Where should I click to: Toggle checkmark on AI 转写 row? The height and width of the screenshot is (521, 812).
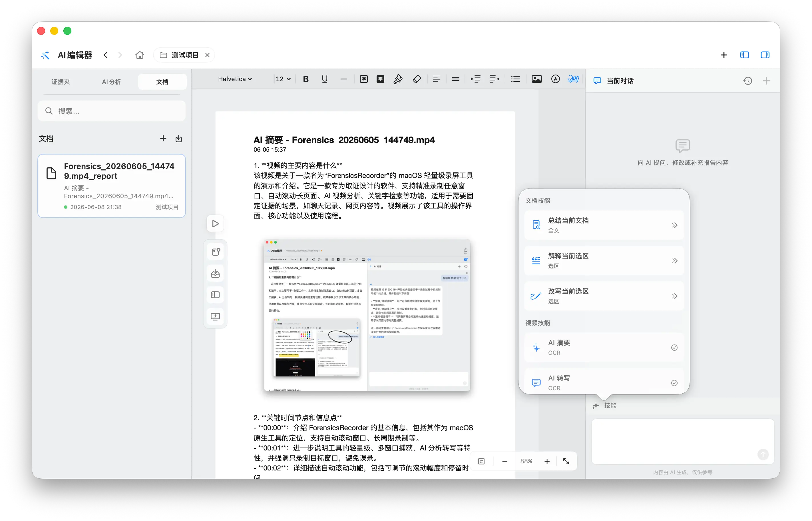tap(674, 383)
